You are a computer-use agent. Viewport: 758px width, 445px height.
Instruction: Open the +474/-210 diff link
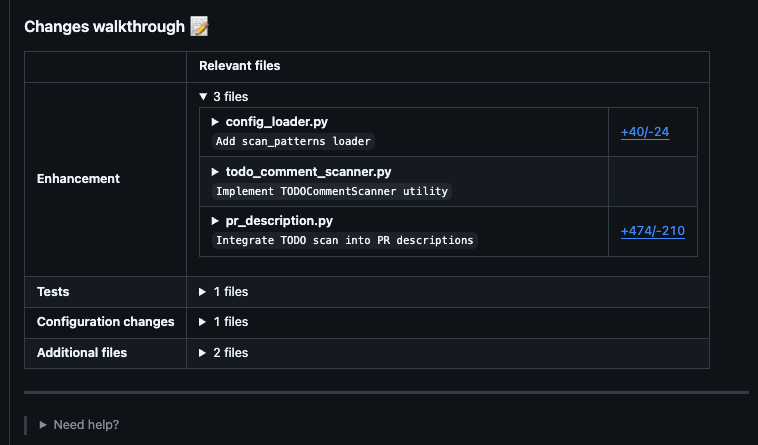tap(652, 231)
